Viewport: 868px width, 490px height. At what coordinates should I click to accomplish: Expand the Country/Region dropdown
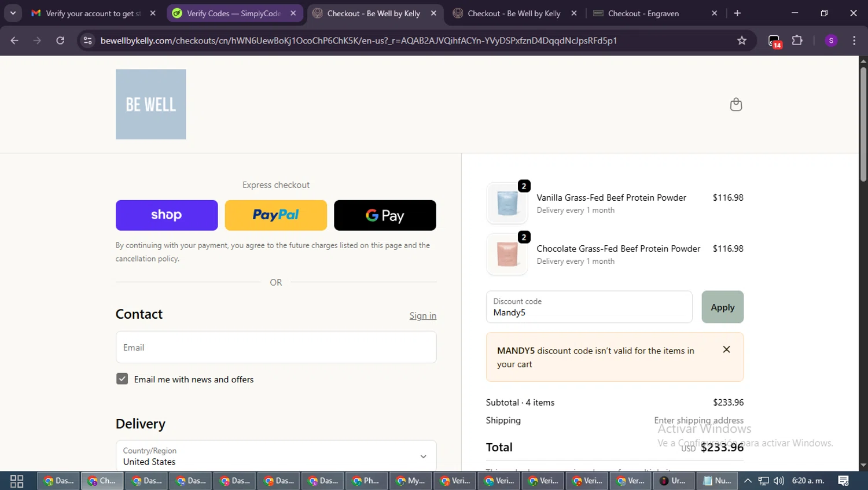(276, 456)
